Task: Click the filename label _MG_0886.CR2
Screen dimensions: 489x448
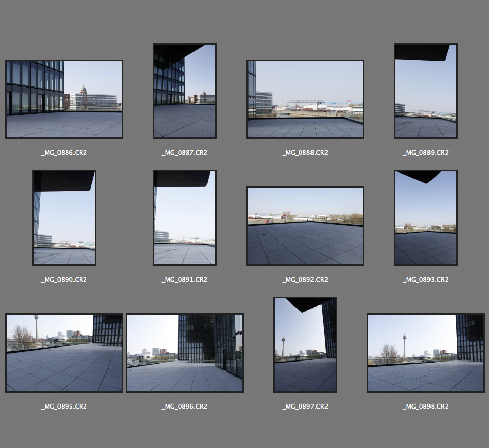Action: (x=64, y=153)
